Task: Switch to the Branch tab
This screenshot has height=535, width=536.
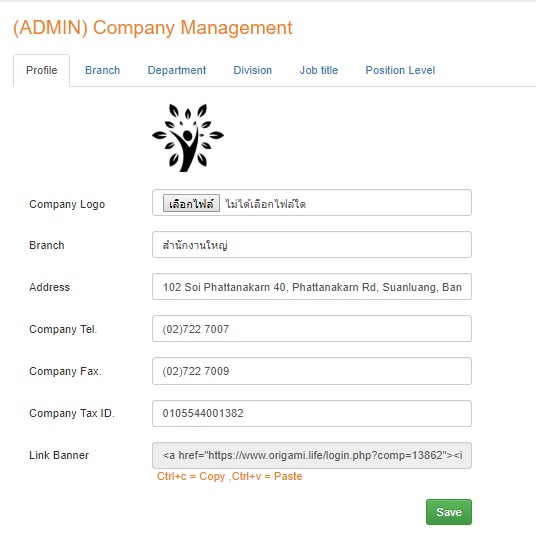Action: [x=103, y=70]
